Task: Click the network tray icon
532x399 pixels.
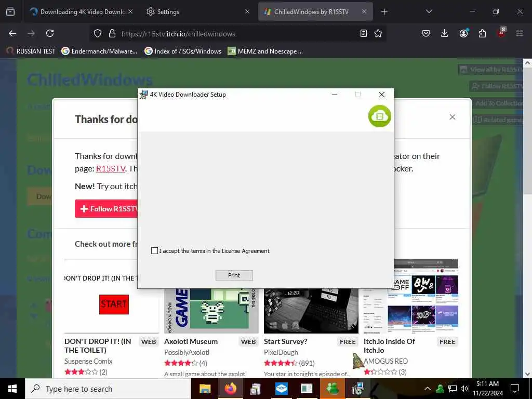Action: [x=453, y=389]
